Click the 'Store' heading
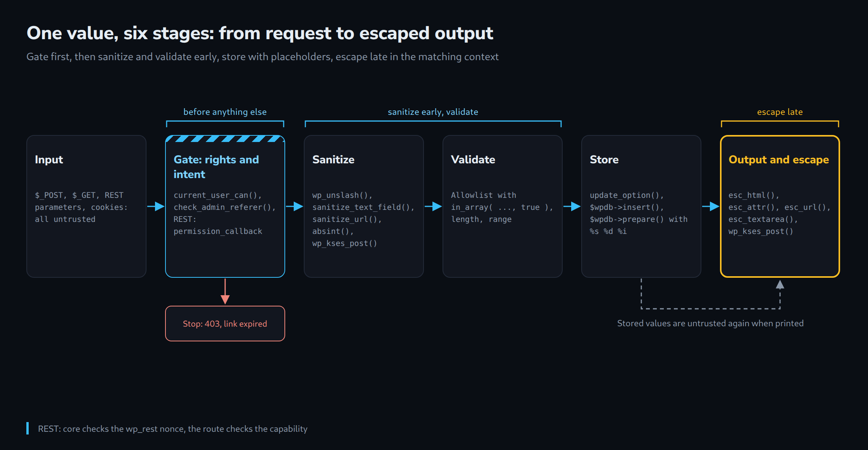Image resolution: width=868 pixels, height=450 pixels. click(604, 160)
